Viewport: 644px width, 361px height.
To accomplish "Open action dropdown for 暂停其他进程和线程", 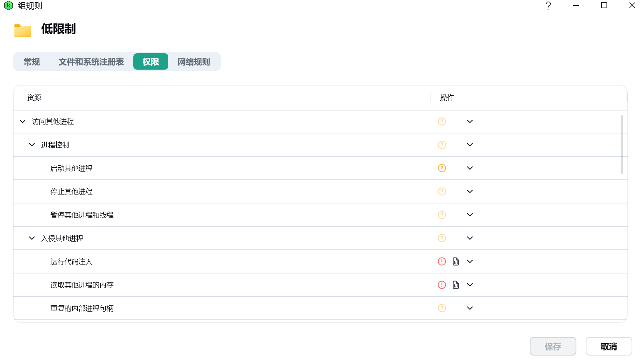I will 469,215.
